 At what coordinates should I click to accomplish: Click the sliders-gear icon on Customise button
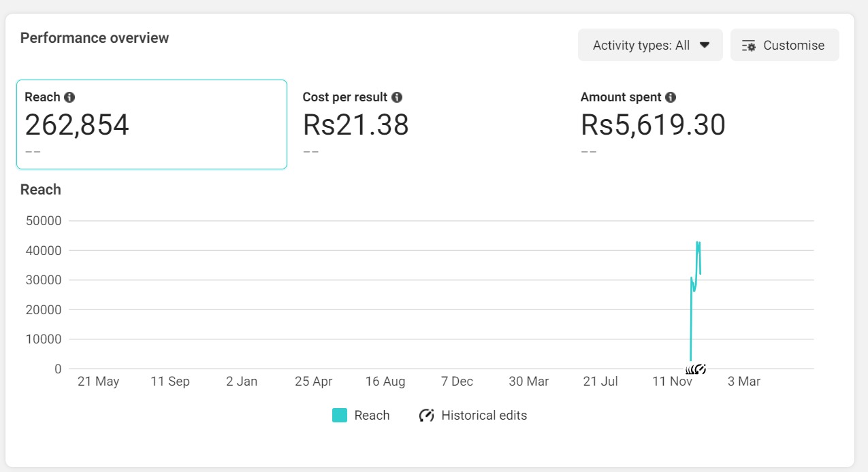point(749,46)
